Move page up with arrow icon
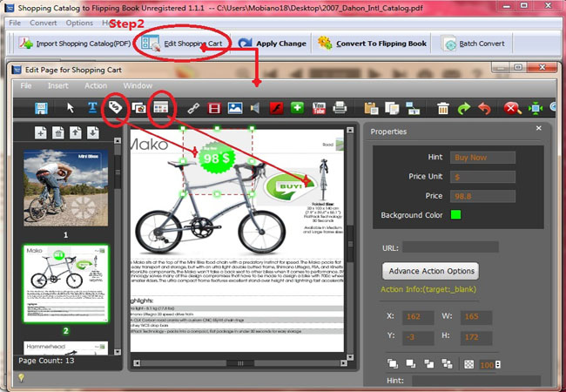This screenshot has height=392, width=566. click(x=75, y=132)
